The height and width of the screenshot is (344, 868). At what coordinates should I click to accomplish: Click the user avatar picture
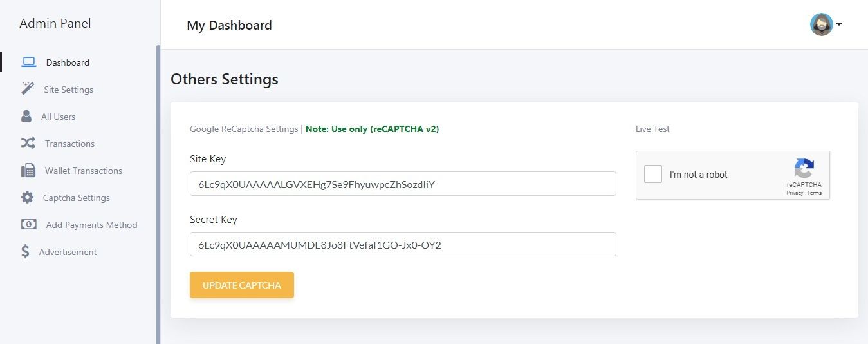[822, 24]
